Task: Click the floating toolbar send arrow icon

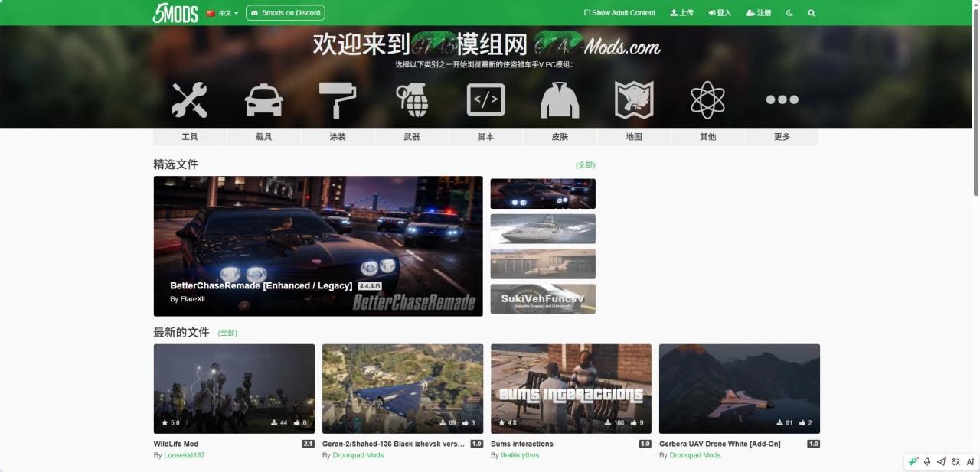Action: coord(941,461)
